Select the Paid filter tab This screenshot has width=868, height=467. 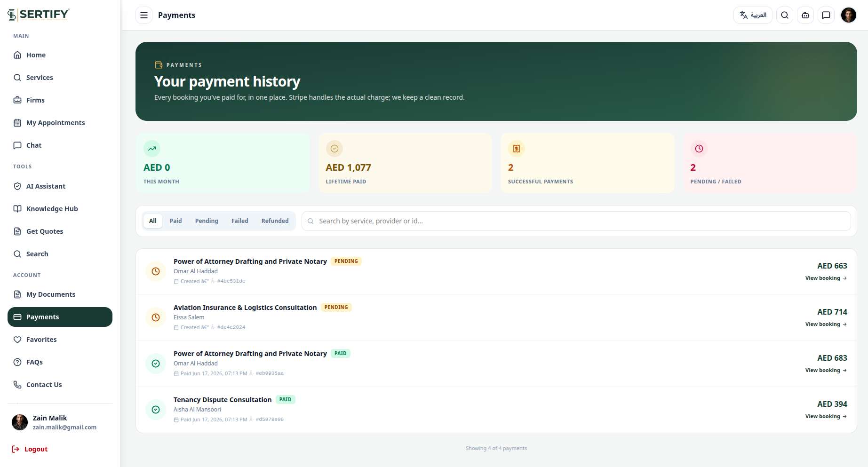click(x=175, y=221)
